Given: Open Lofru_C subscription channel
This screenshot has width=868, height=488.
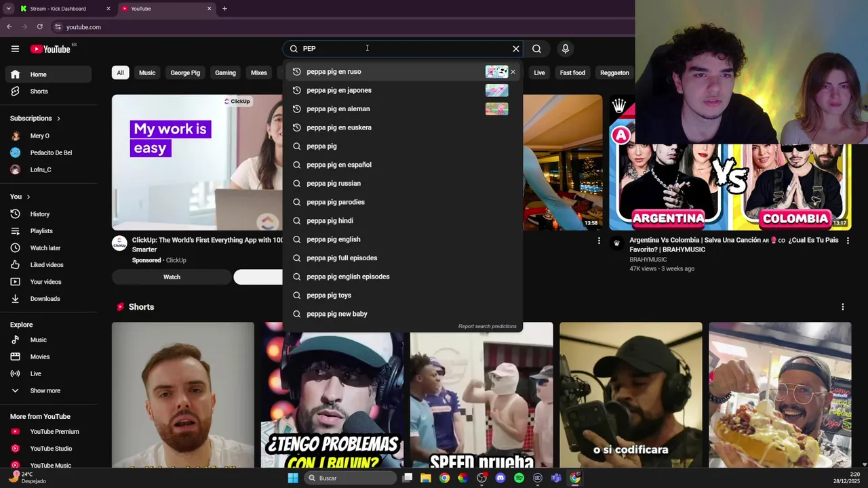Looking at the screenshot, I should (x=48, y=169).
